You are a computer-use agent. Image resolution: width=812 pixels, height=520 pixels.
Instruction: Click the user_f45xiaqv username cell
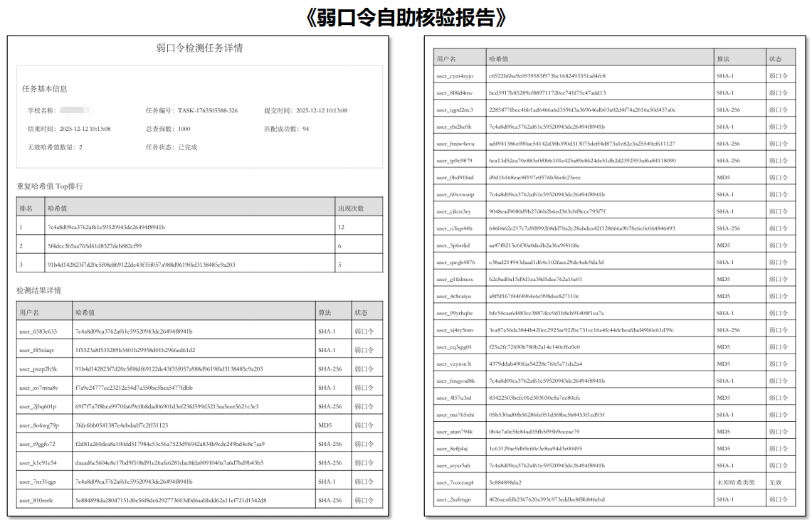pyautogui.click(x=38, y=350)
